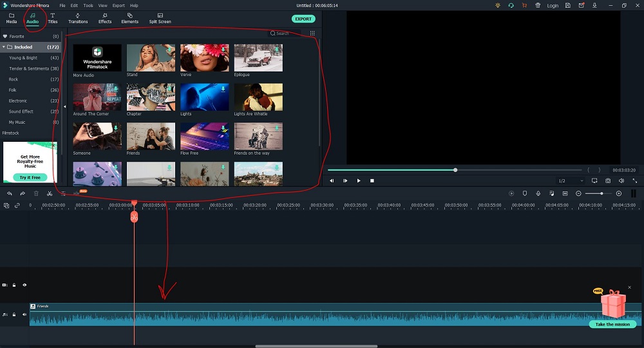Screen dimensions: 644x348
Task: Select the Favorite category
Action: click(30, 36)
